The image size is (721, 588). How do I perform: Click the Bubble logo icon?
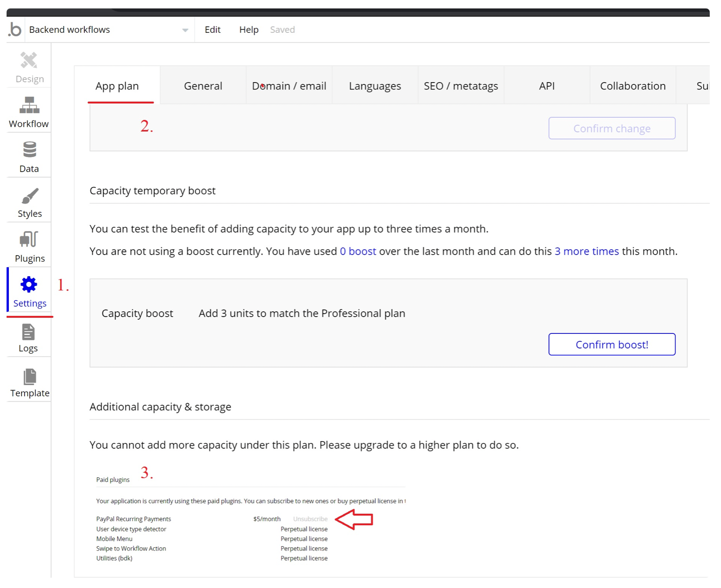tap(15, 30)
